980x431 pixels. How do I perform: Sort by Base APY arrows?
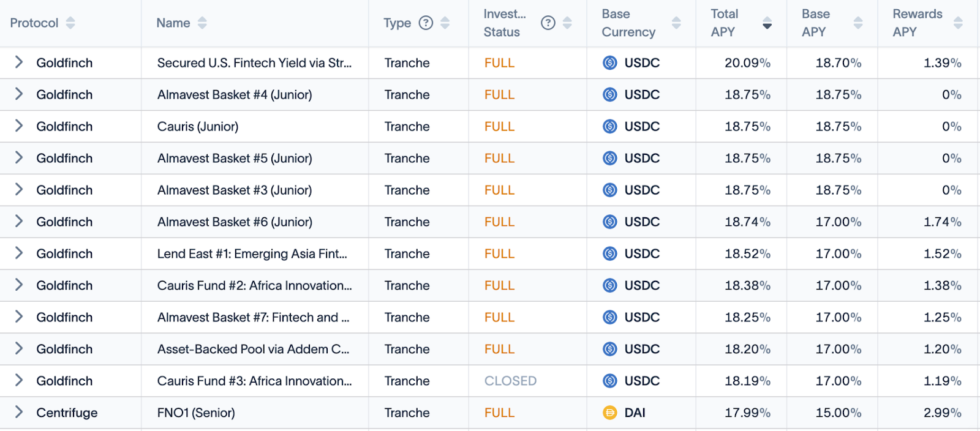click(x=858, y=23)
